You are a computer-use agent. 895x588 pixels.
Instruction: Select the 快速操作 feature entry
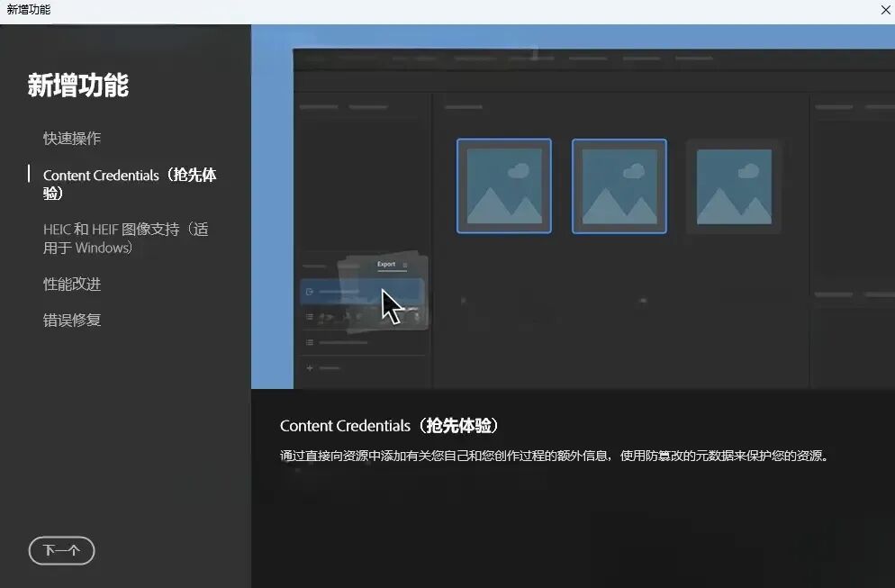click(72, 138)
